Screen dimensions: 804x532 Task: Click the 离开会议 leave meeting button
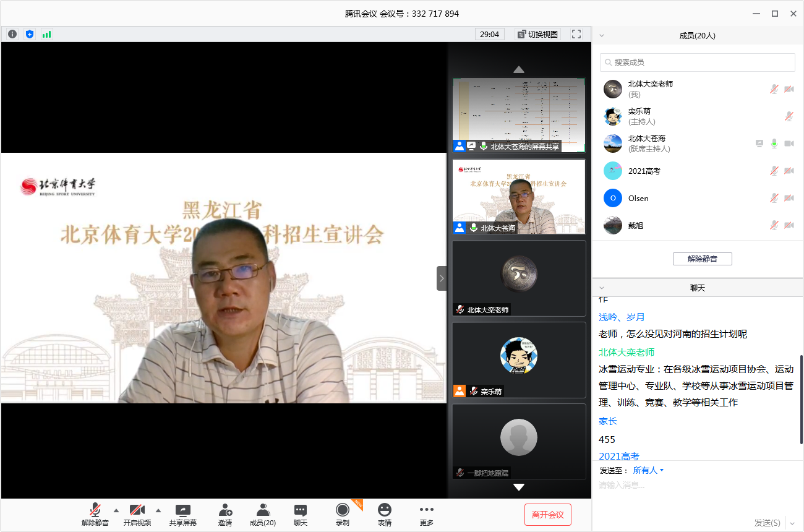547,514
